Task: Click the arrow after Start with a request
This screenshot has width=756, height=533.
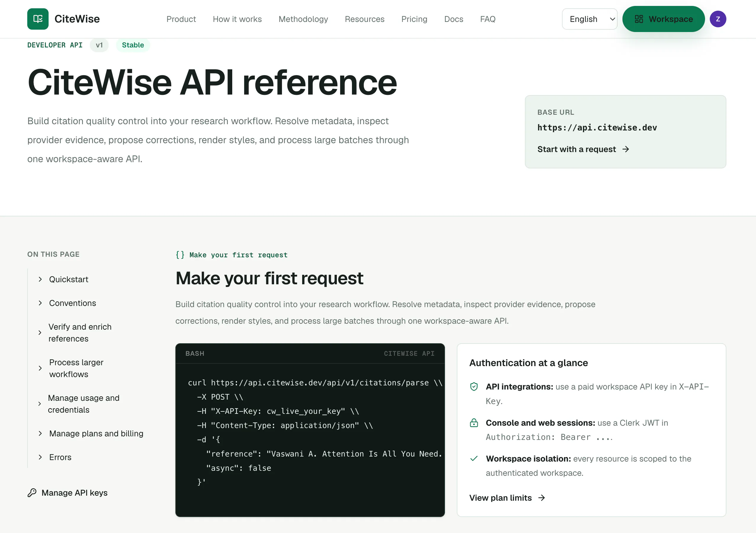Action: (x=626, y=150)
